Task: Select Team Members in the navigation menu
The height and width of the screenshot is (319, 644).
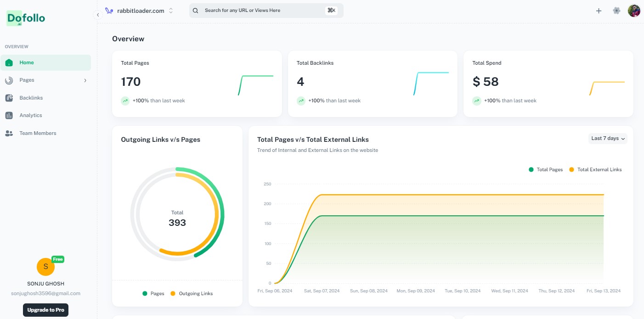Action: pos(38,133)
